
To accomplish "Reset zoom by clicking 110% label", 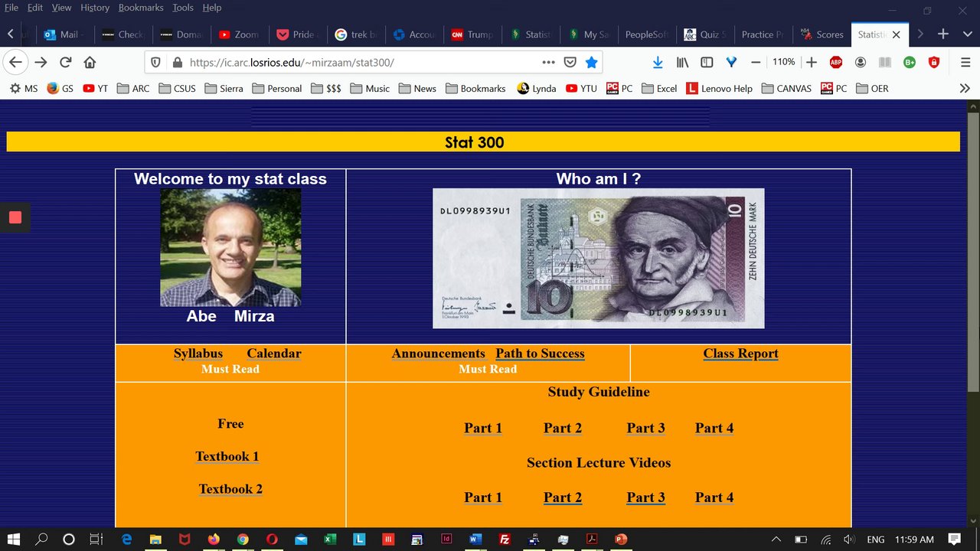I will click(783, 62).
